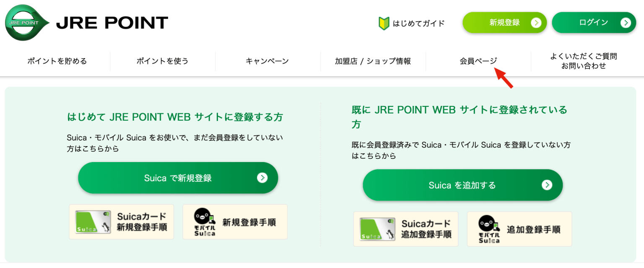Click the JRE POINT wordmark text

click(112, 23)
